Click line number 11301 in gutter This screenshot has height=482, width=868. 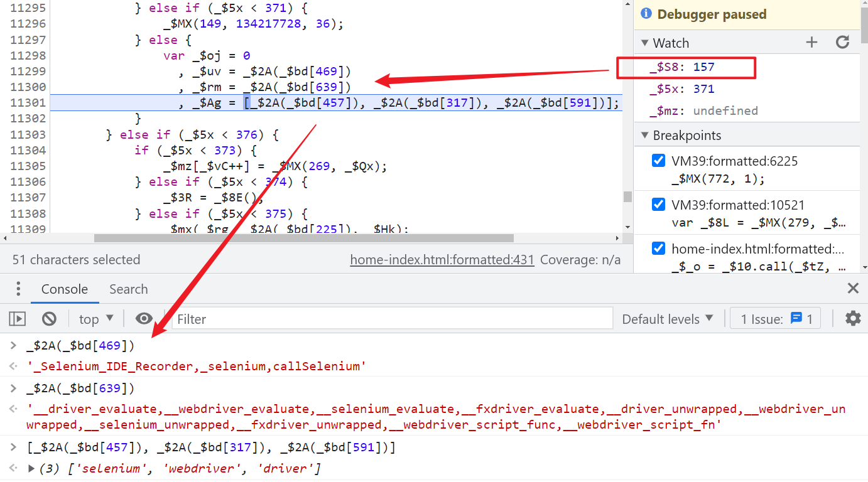[x=28, y=103]
